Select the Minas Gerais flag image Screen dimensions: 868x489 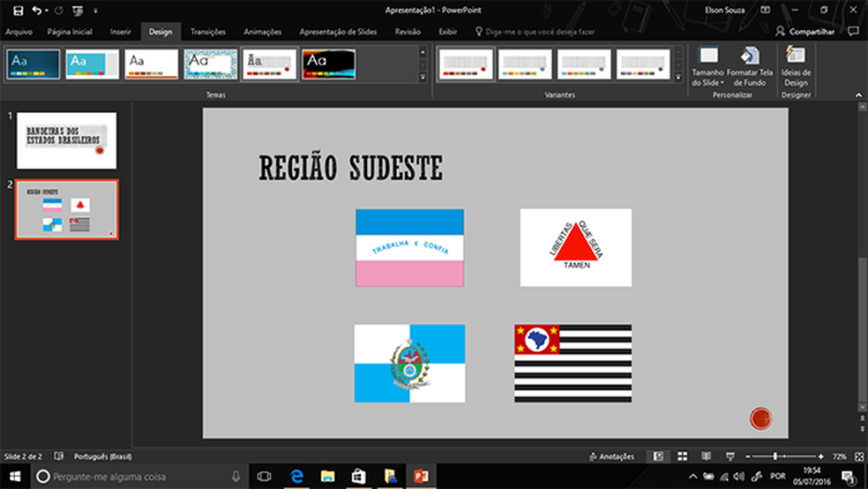tap(576, 247)
